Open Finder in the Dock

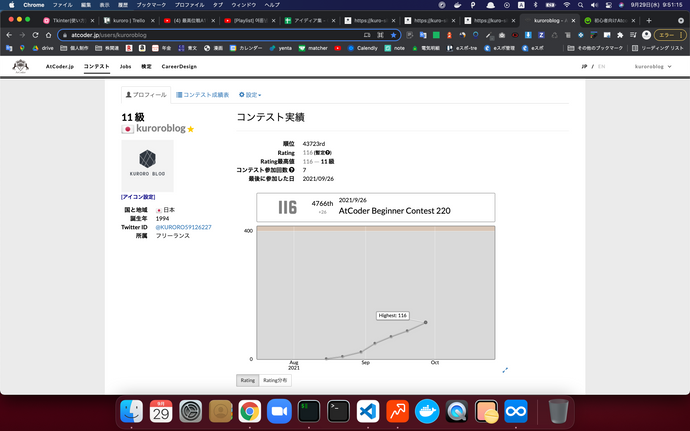[132, 412]
